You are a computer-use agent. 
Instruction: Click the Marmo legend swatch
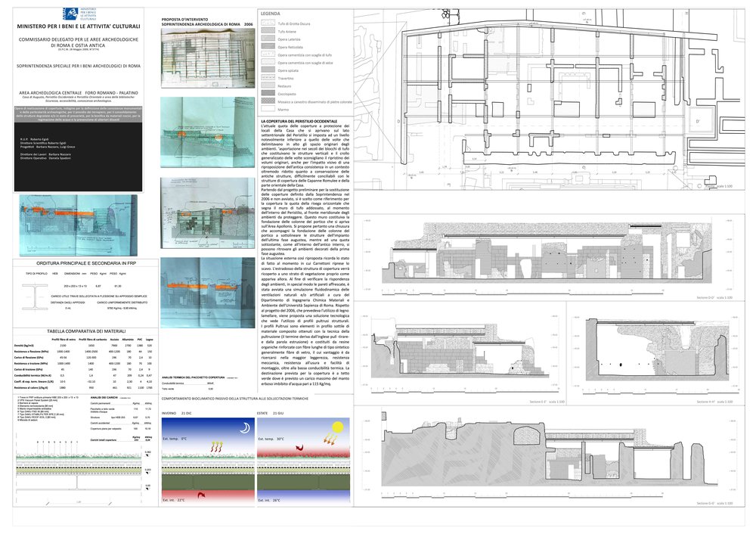[x=268, y=110]
